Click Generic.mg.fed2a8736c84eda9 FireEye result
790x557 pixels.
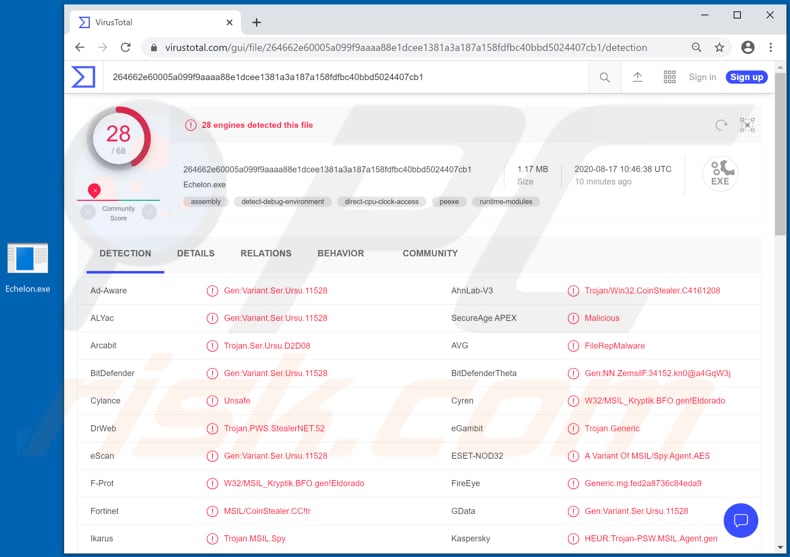click(643, 483)
